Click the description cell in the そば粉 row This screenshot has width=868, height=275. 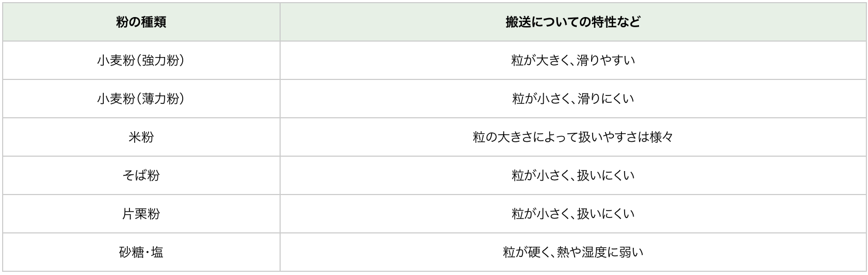[x=573, y=176]
